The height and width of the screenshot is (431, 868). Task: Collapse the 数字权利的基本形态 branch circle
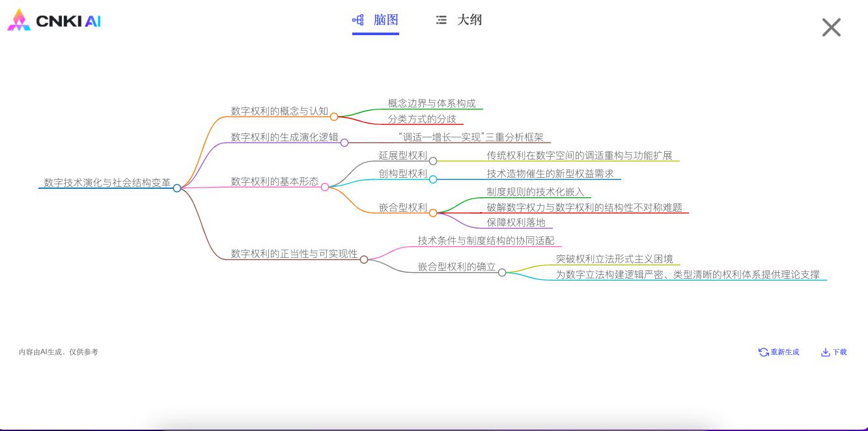[x=325, y=187]
